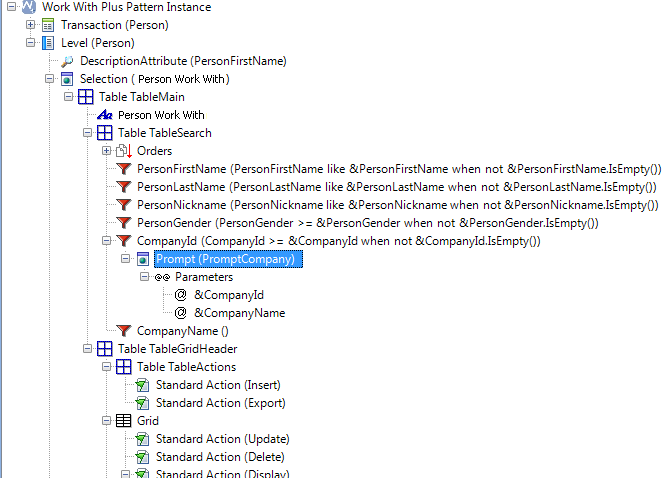The image size is (672, 478).
Task: Select Standard Action (Update) in Grid
Action: (222, 439)
